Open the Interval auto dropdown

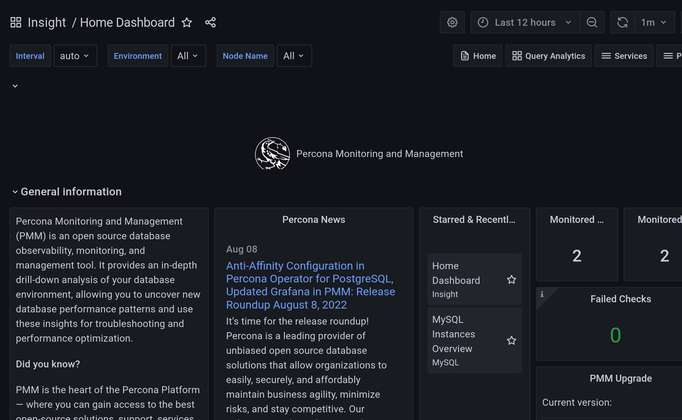click(74, 56)
